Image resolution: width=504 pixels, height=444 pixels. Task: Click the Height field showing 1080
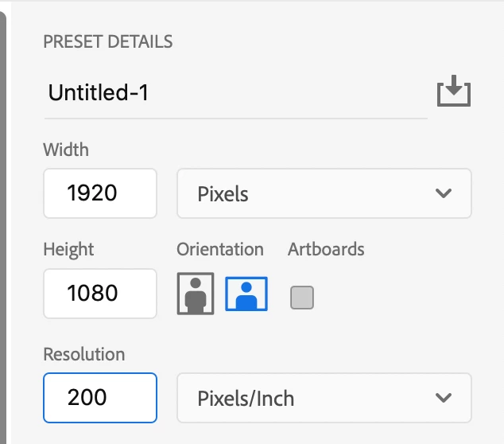(100, 294)
